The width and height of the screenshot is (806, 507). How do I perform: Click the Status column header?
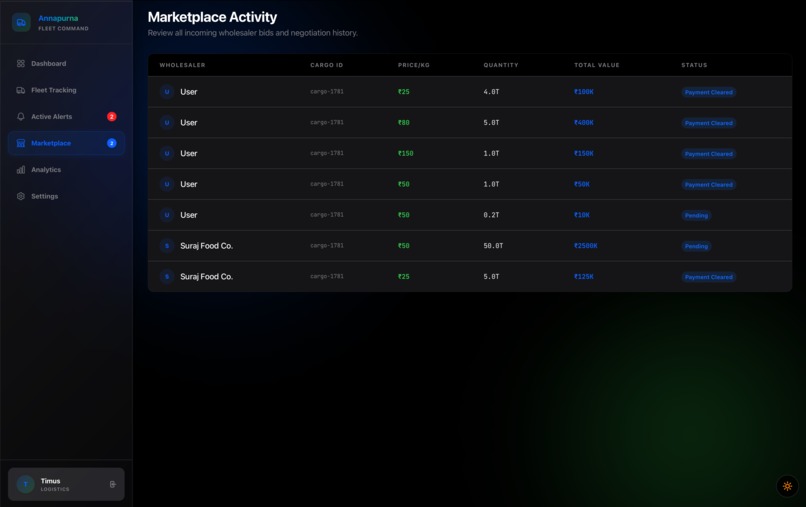tap(694, 65)
